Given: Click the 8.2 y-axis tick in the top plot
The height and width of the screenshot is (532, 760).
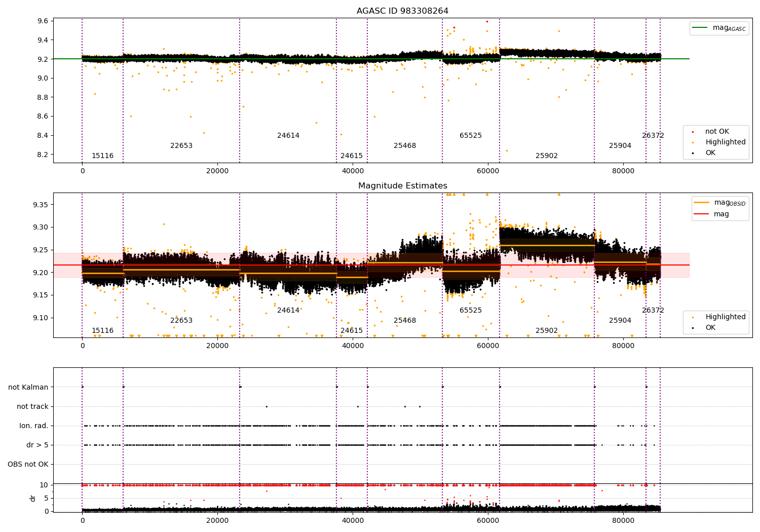Looking at the screenshot, I should click(x=43, y=155).
